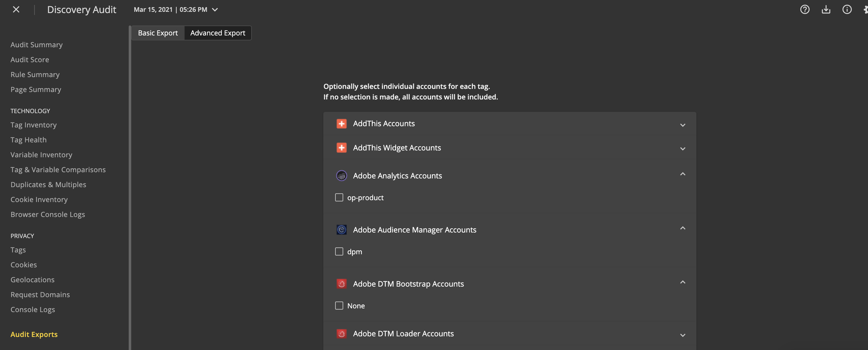Expand the AddThis Accounts section
The width and height of the screenshot is (868, 350).
click(x=683, y=125)
